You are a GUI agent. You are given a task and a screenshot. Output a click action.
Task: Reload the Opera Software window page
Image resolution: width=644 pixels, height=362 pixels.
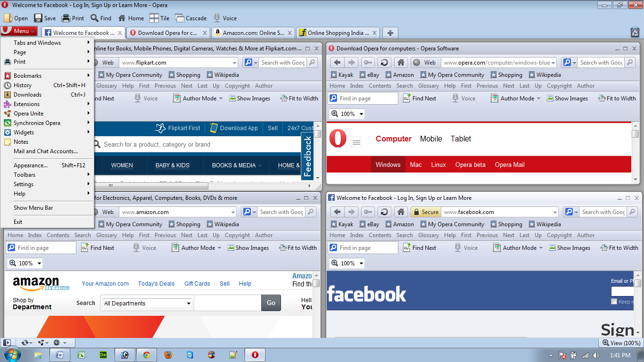(x=384, y=62)
